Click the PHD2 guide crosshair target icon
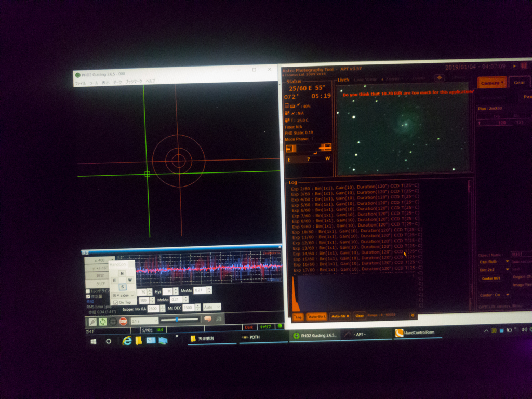This screenshot has height=399, width=532. click(x=113, y=322)
